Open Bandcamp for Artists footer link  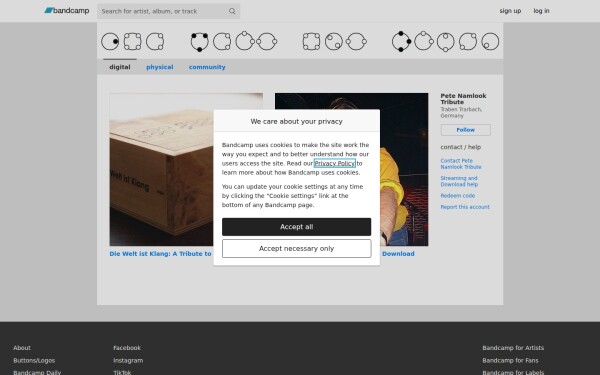pyautogui.click(x=513, y=348)
